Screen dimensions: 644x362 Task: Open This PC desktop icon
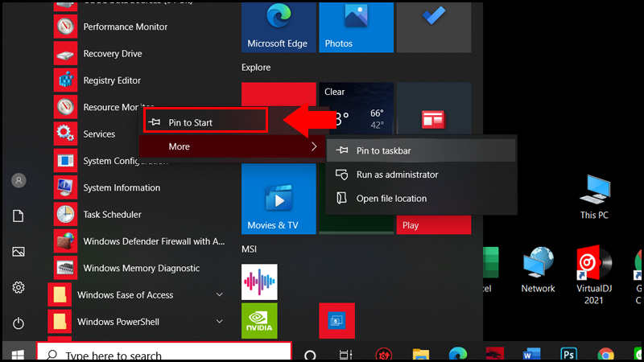coord(594,197)
